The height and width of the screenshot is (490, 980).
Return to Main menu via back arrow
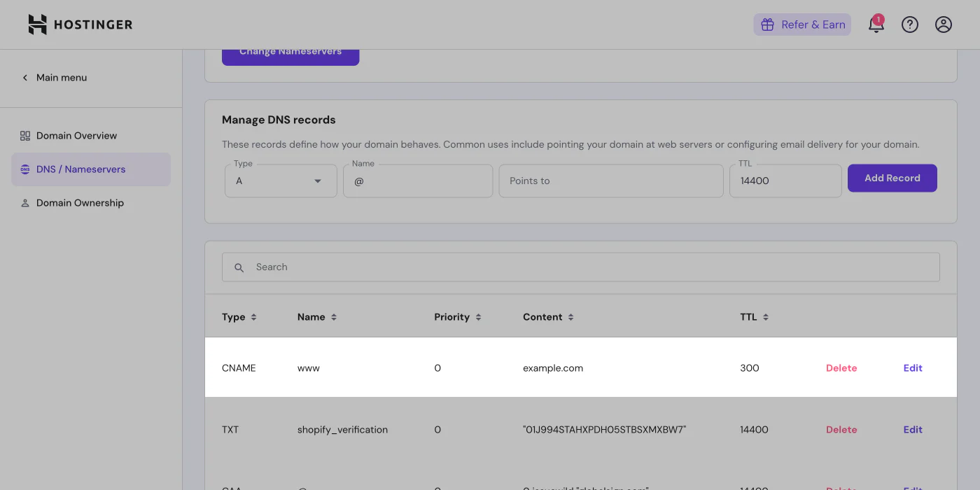[25, 78]
